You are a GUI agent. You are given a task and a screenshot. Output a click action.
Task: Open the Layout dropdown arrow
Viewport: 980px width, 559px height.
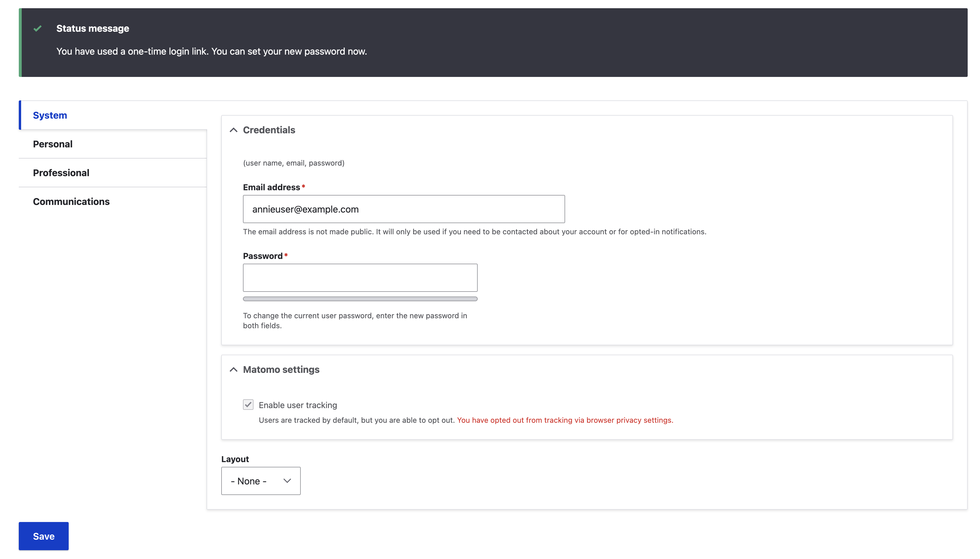click(x=286, y=481)
